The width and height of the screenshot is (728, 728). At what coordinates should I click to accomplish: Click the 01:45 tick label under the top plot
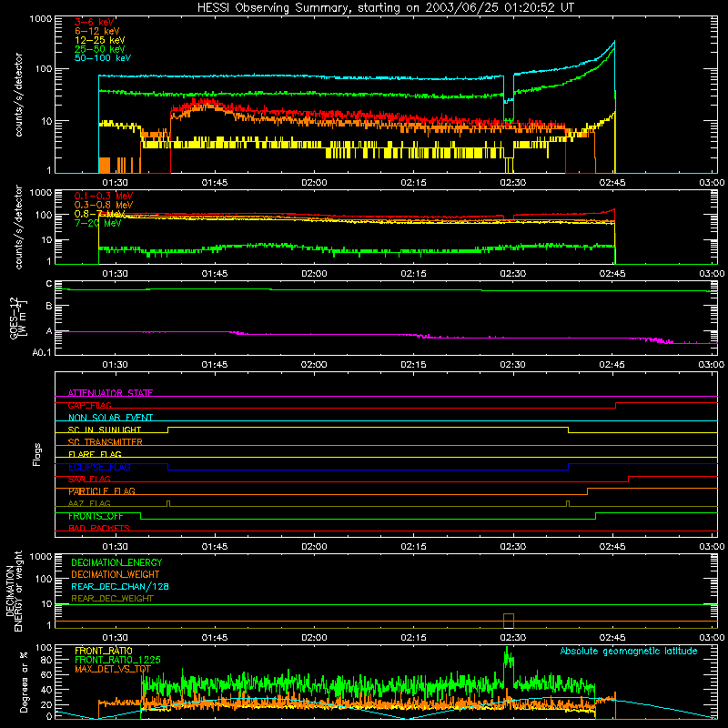[x=215, y=183]
